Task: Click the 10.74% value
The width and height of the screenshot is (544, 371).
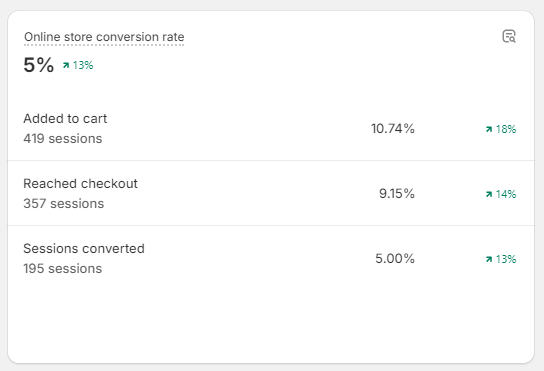Action: [393, 129]
